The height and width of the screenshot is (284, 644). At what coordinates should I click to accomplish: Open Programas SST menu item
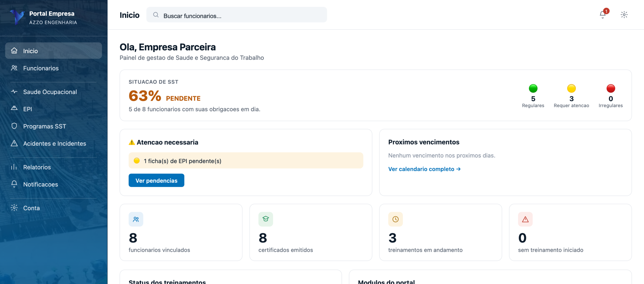point(54,126)
